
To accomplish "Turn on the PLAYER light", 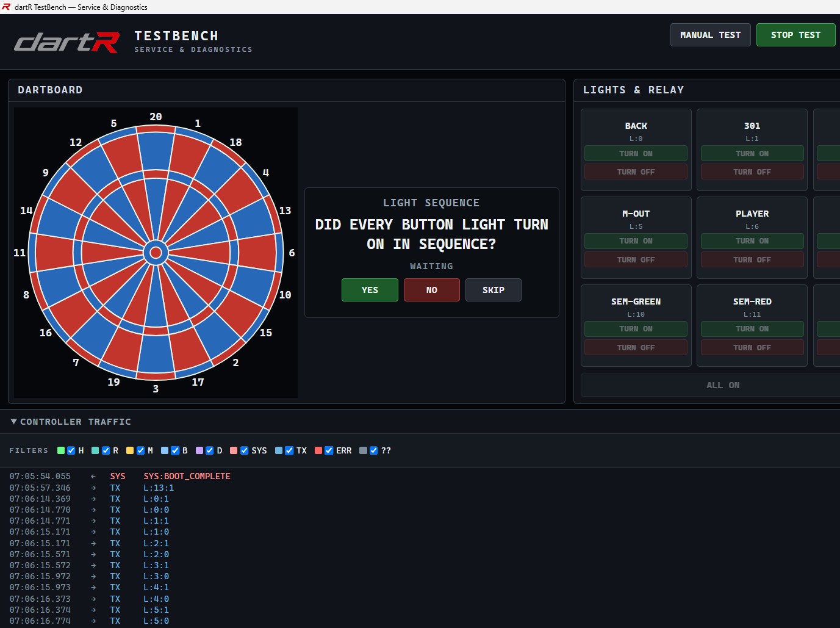I will [x=752, y=241].
